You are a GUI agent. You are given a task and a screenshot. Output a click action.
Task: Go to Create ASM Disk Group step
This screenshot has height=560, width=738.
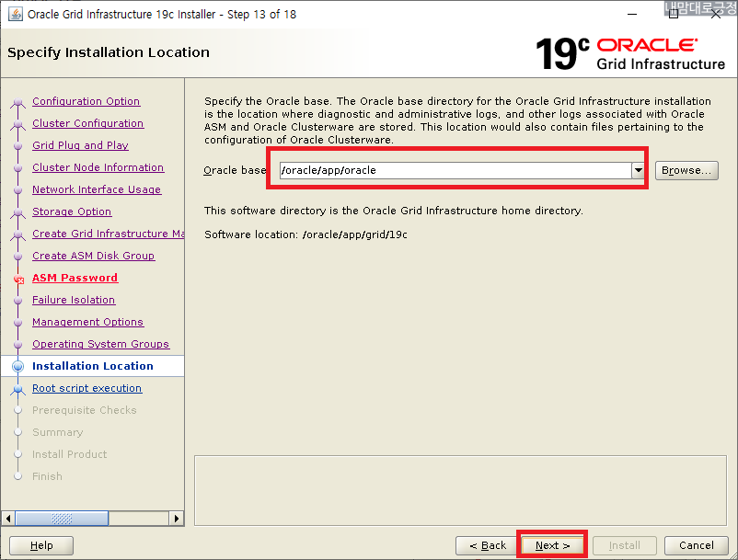coord(94,256)
